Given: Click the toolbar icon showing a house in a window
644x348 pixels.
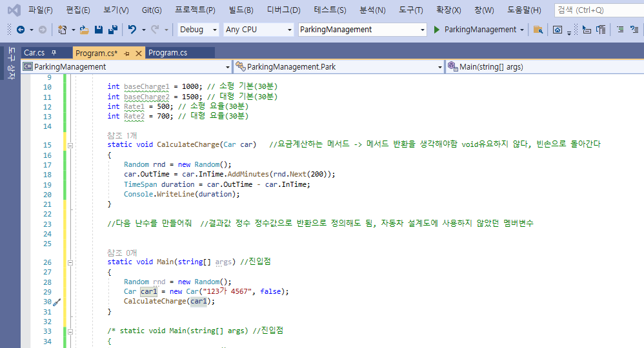Looking at the screenshot, I should (558, 30).
